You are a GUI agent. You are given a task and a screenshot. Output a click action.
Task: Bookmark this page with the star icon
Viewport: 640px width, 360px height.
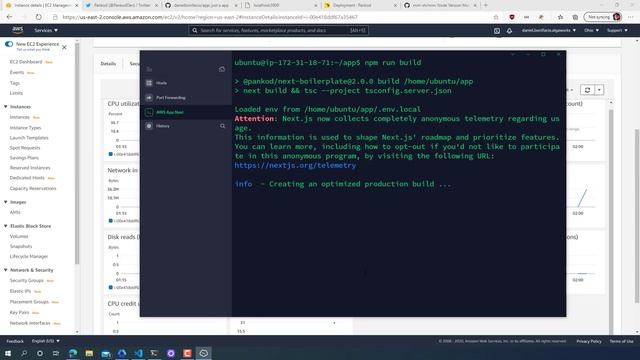(496, 17)
